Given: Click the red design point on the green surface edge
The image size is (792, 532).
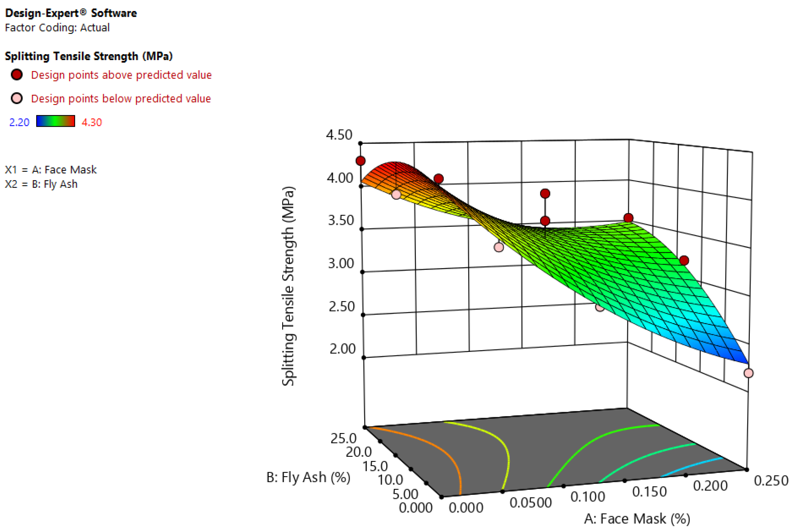Looking at the screenshot, I should pyautogui.click(x=684, y=261).
